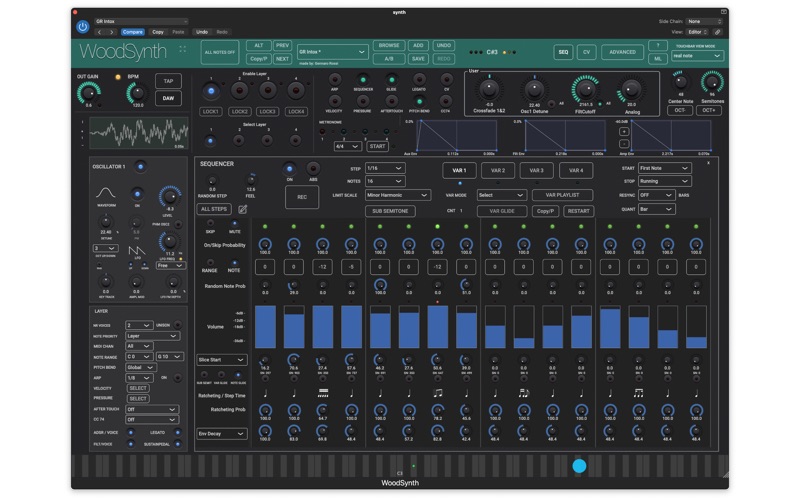Select the VAR 1 tab
800x500 pixels.
click(459, 170)
